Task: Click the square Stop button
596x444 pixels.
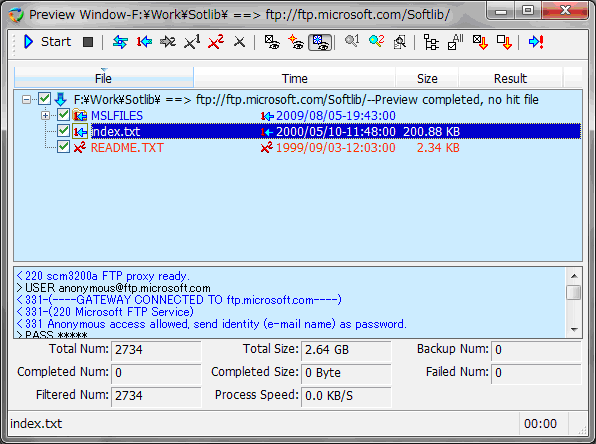Action: [88, 42]
